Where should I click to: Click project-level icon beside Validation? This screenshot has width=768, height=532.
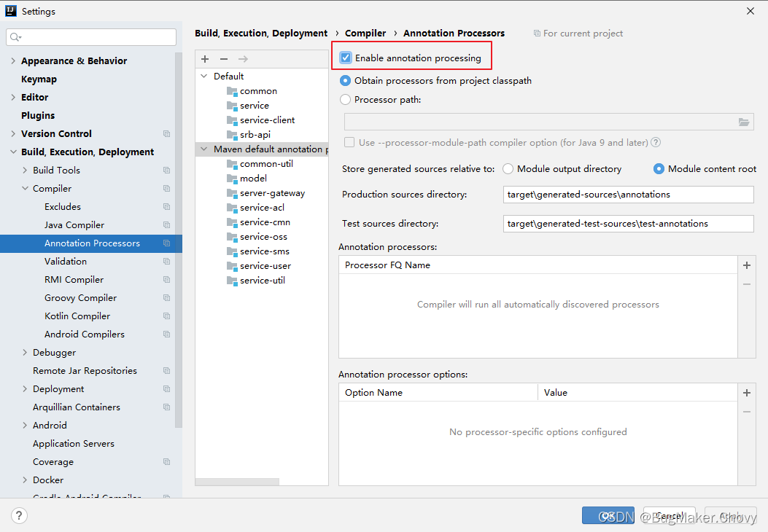(166, 262)
